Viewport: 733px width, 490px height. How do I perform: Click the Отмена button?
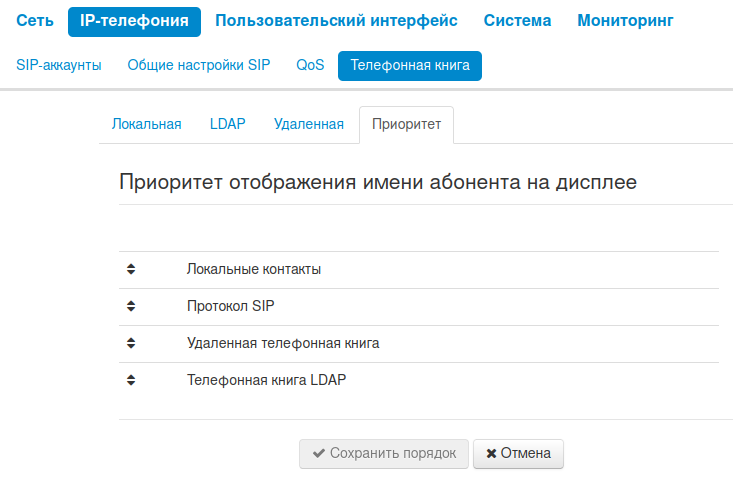click(518, 453)
